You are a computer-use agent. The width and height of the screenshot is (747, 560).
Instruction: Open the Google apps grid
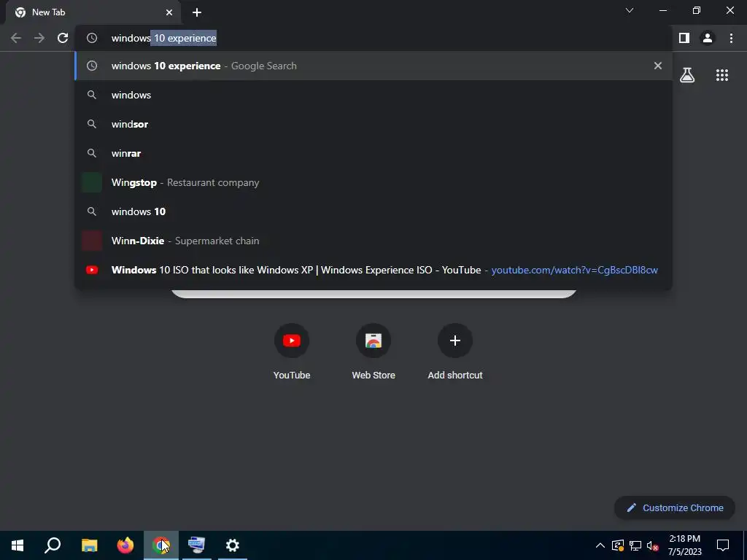pyautogui.click(x=722, y=75)
